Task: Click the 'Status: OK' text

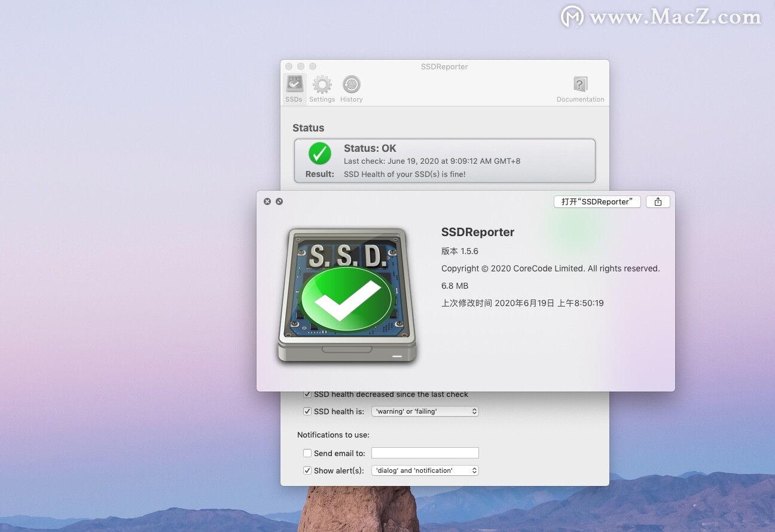Action: point(370,148)
